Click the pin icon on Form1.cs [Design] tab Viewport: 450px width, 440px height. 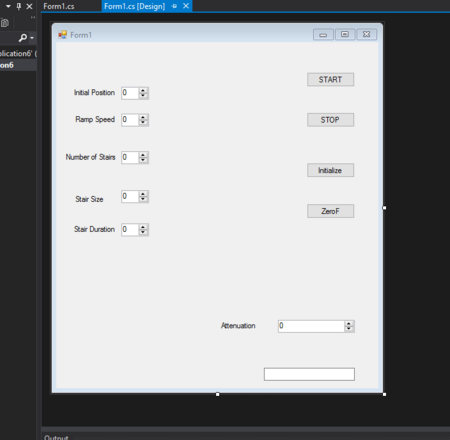point(174,6)
